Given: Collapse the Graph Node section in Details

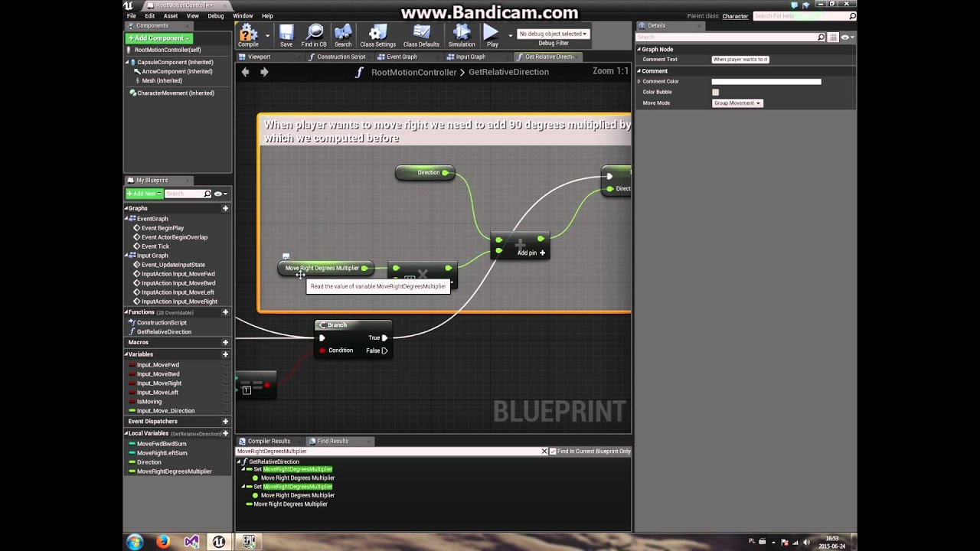Looking at the screenshot, I should (x=639, y=49).
